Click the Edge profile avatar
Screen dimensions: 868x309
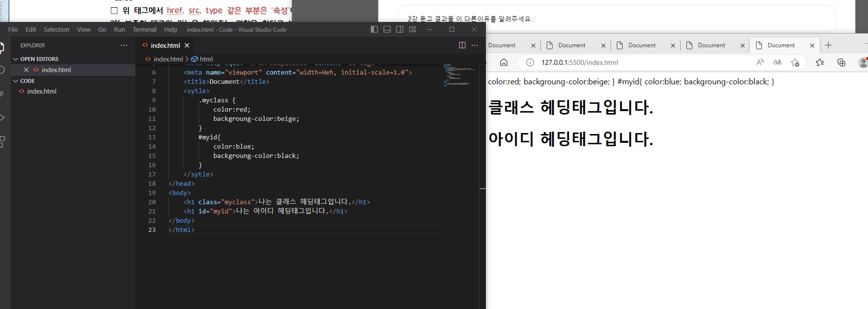click(x=863, y=62)
